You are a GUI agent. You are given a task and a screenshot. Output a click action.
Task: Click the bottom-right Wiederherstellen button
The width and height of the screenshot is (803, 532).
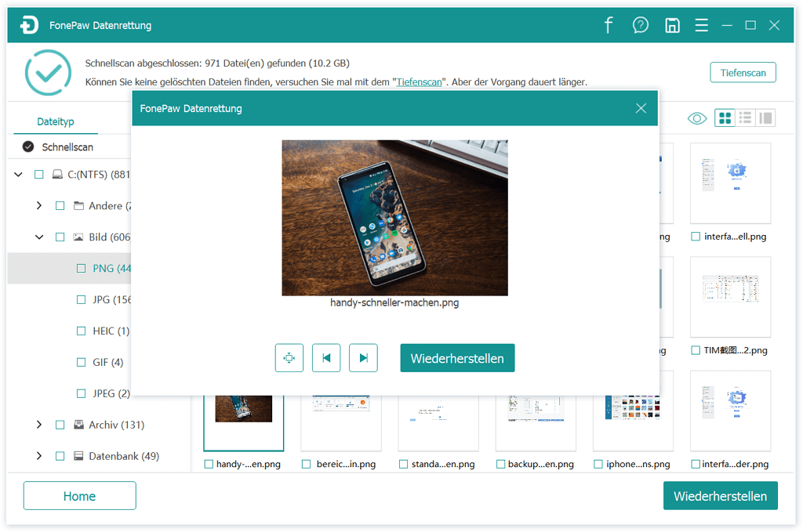coord(720,496)
